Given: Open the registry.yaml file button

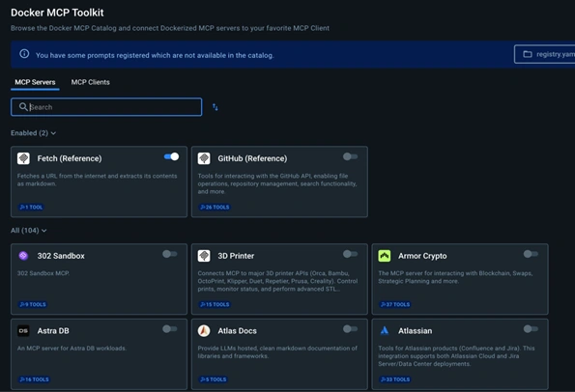Looking at the screenshot, I should coord(545,54).
